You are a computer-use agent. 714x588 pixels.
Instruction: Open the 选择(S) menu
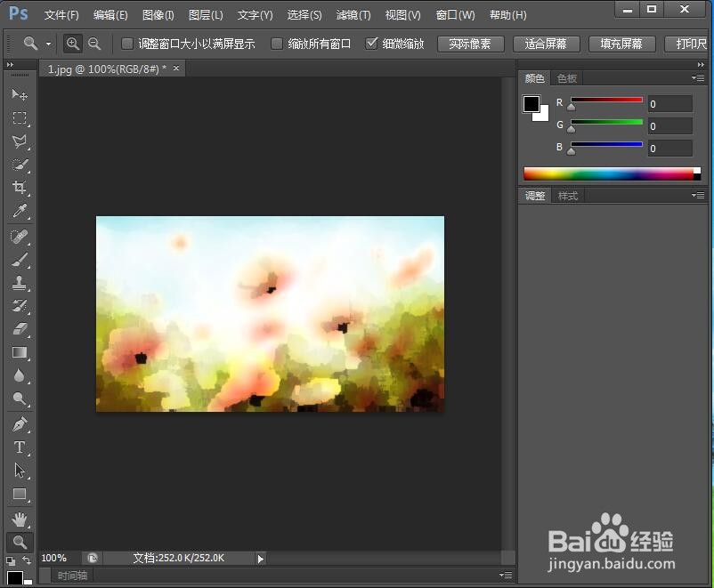[x=304, y=15]
